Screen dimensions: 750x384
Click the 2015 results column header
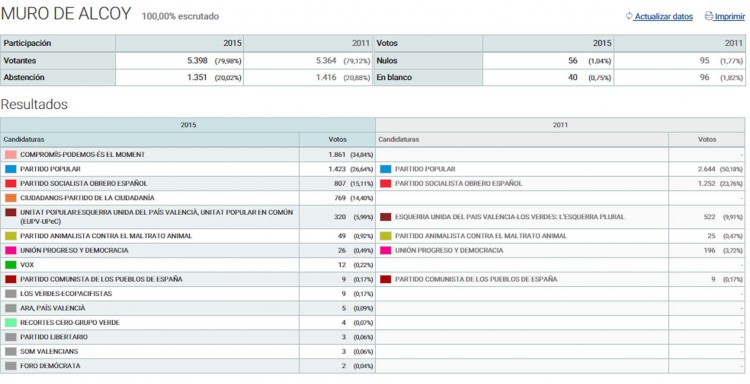[x=188, y=125]
